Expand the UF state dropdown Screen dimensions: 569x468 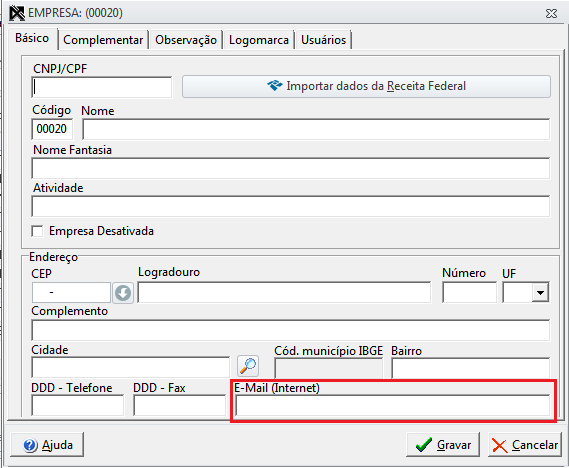coord(540,292)
